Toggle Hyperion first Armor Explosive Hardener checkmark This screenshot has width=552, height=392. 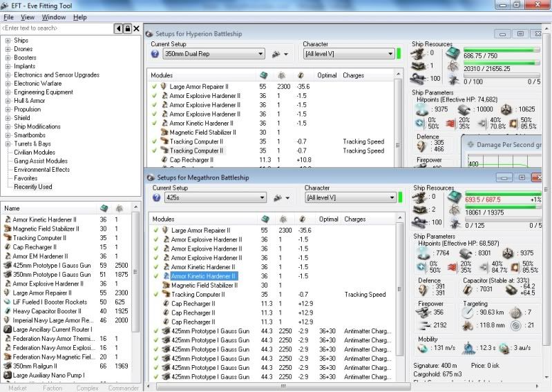tap(154, 96)
